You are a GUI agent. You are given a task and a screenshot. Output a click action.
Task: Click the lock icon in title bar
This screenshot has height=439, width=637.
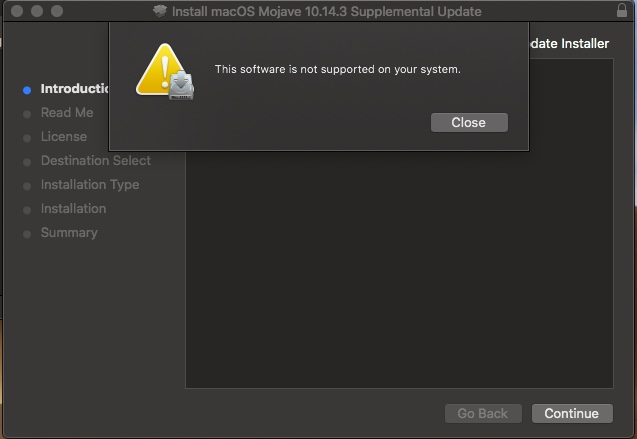click(622, 10)
